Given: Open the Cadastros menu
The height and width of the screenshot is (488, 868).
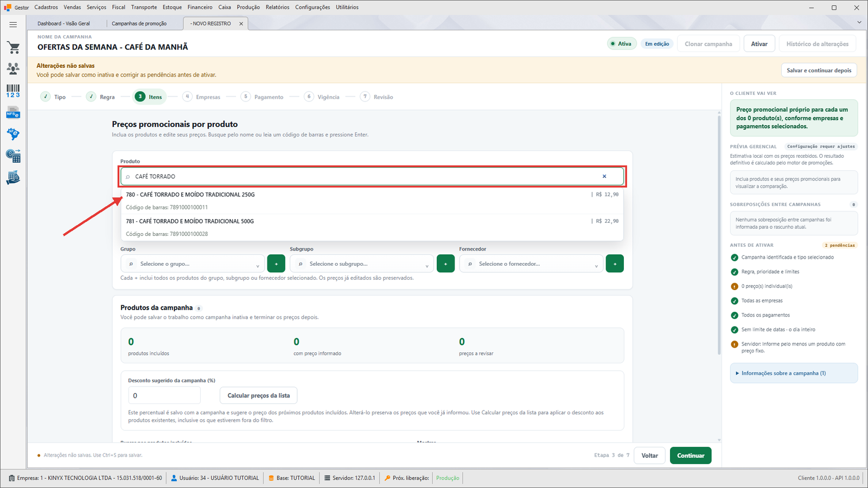Looking at the screenshot, I should (x=46, y=7).
